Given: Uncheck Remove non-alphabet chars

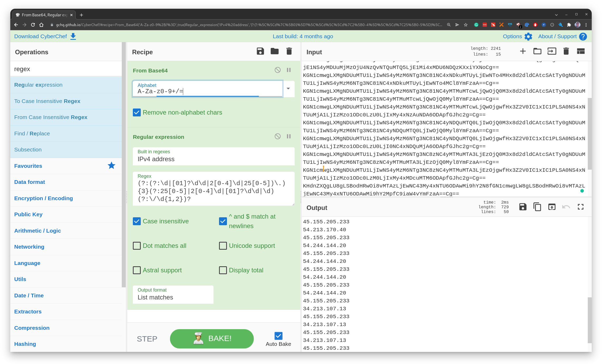Looking at the screenshot, I should point(137,113).
